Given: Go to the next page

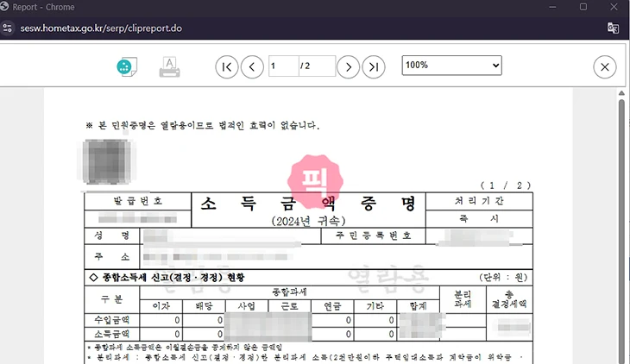Looking at the screenshot, I should (x=348, y=67).
